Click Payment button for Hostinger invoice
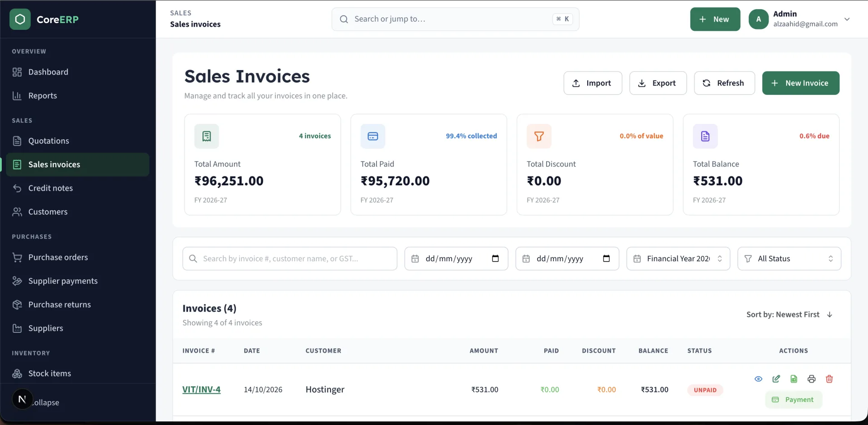Viewport: 868px width, 425px height. point(793,400)
